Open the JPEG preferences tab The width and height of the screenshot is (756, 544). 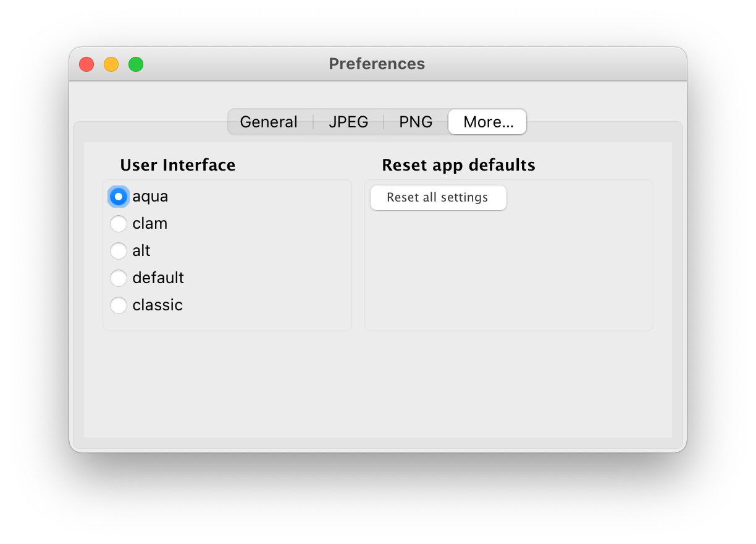tap(348, 122)
